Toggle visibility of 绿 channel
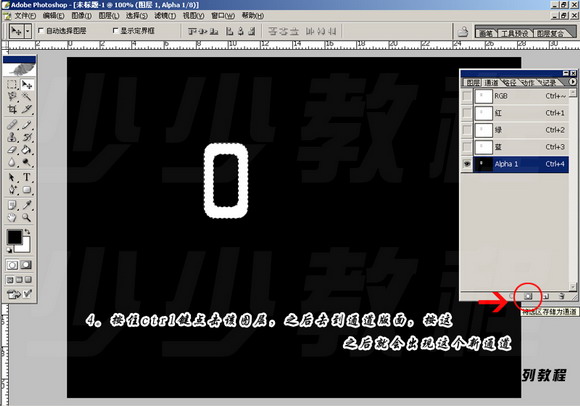Screen dimensions: 580x406 coord(467,130)
